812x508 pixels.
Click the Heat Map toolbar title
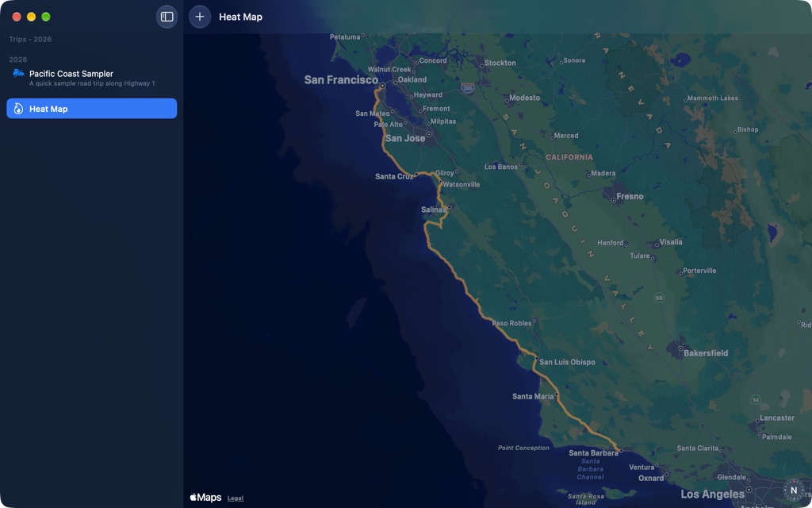click(x=240, y=17)
